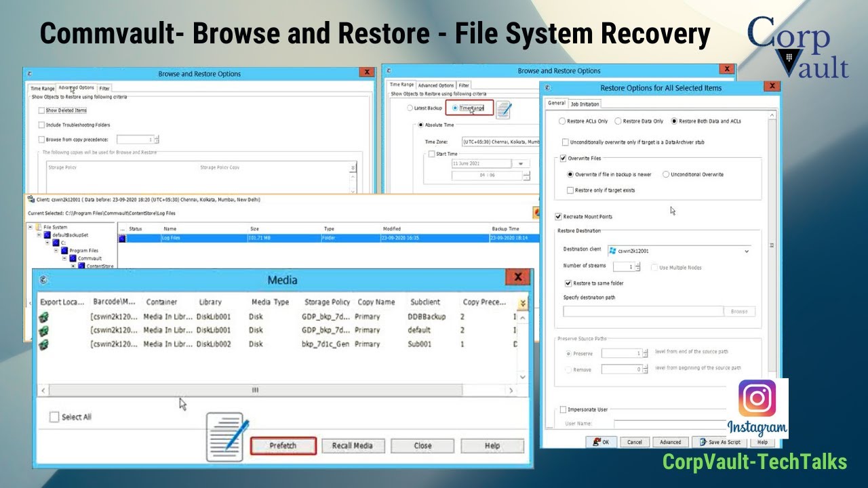Switch to Job Initiation tab
The height and width of the screenshot is (488, 868).
click(585, 104)
